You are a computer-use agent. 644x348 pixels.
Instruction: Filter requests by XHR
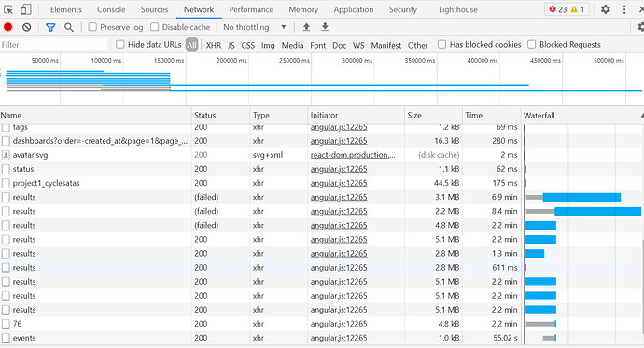(x=214, y=45)
